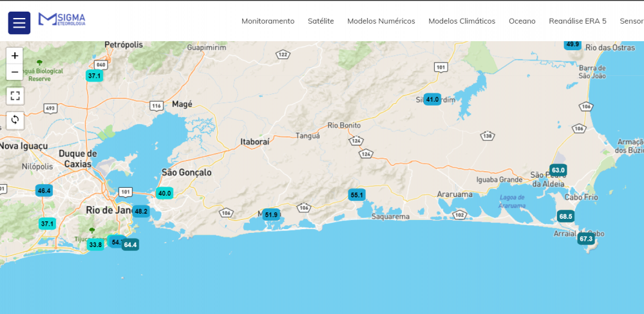The width and height of the screenshot is (644, 314).
Task: Select the 68.5 station marker near Cabo Frio
Action: click(565, 216)
